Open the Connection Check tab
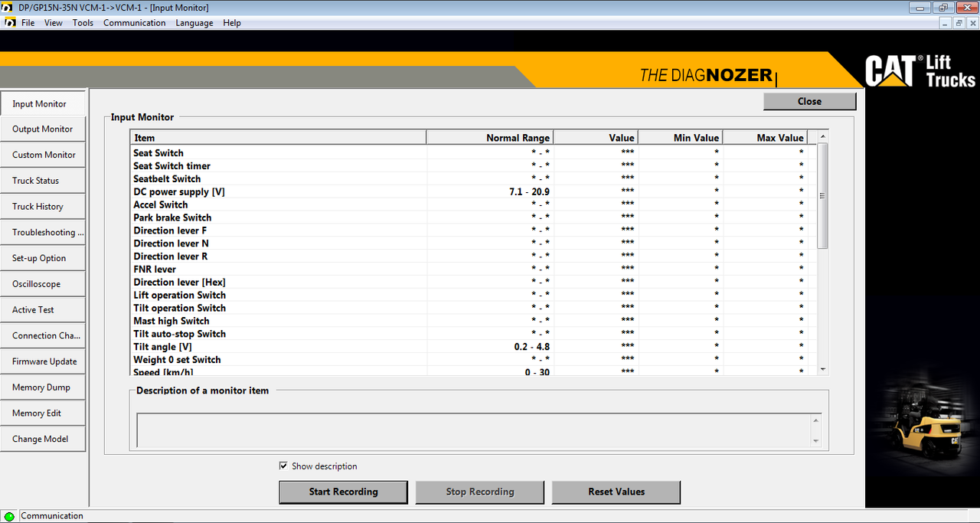This screenshot has width=980, height=523. 43,335
